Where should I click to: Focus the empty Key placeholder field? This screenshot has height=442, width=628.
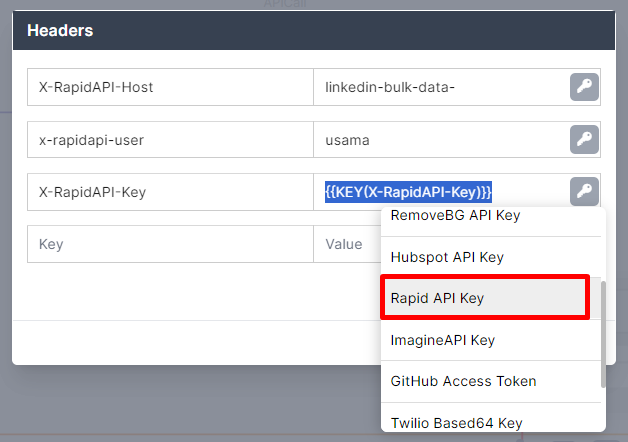[170, 244]
